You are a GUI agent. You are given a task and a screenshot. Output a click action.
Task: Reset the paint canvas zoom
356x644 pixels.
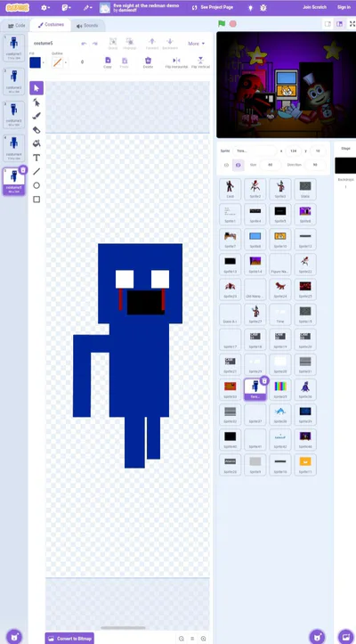point(192,639)
